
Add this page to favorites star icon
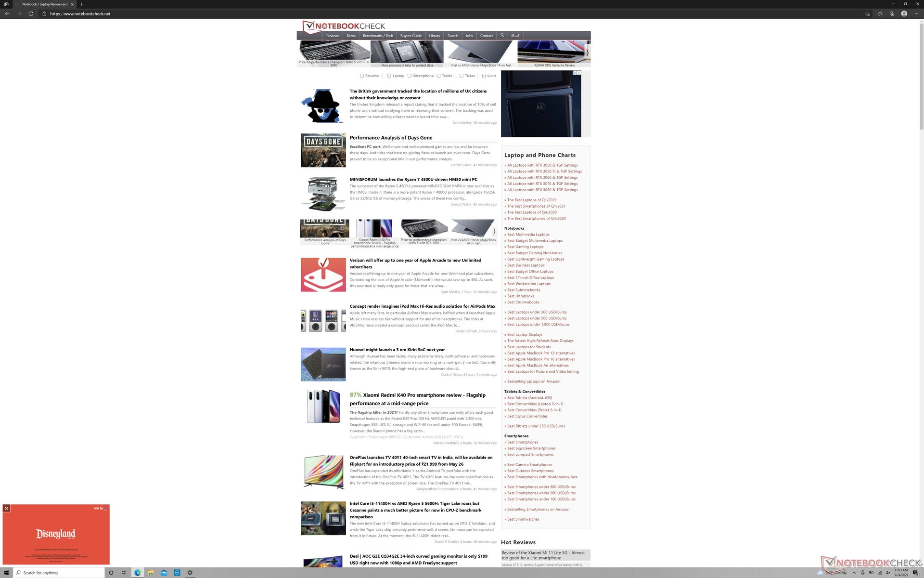point(867,13)
